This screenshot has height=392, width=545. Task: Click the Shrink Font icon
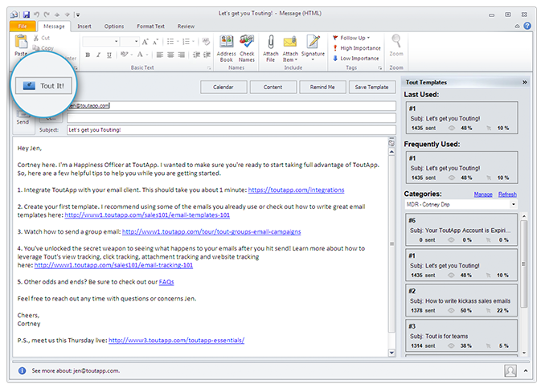pyautogui.click(x=155, y=42)
